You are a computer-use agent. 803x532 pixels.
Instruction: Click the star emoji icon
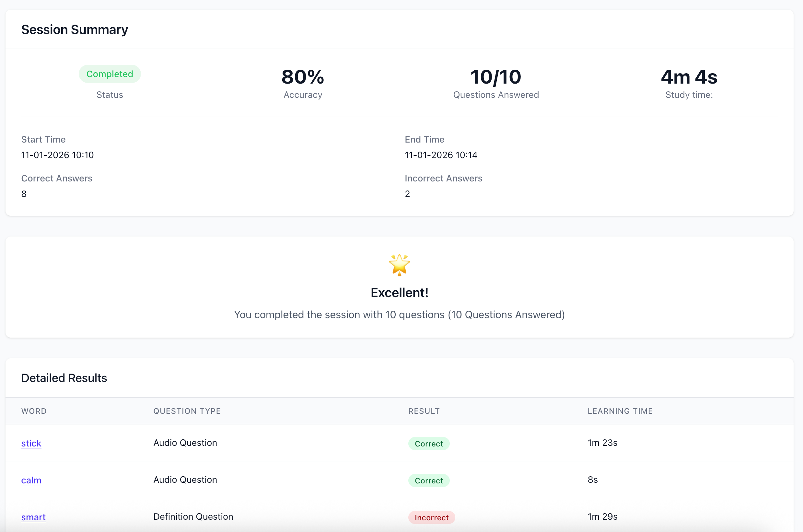399,265
